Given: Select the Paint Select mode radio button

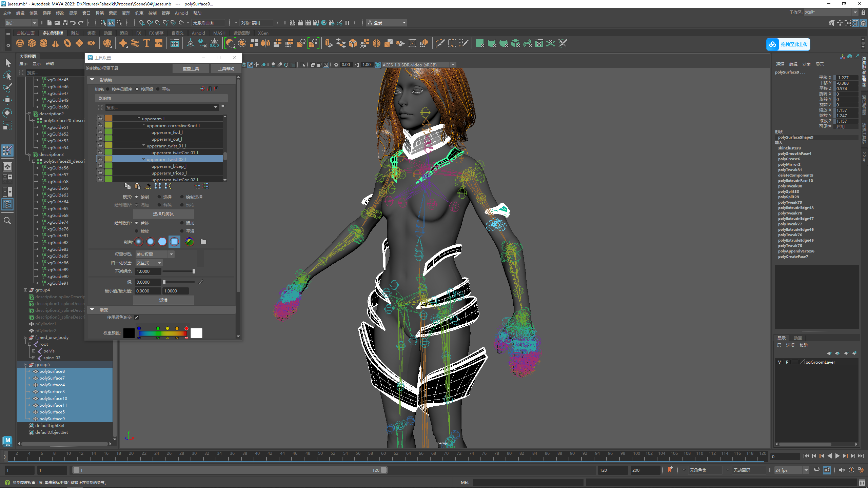Looking at the screenshot, I should point(182,197).
